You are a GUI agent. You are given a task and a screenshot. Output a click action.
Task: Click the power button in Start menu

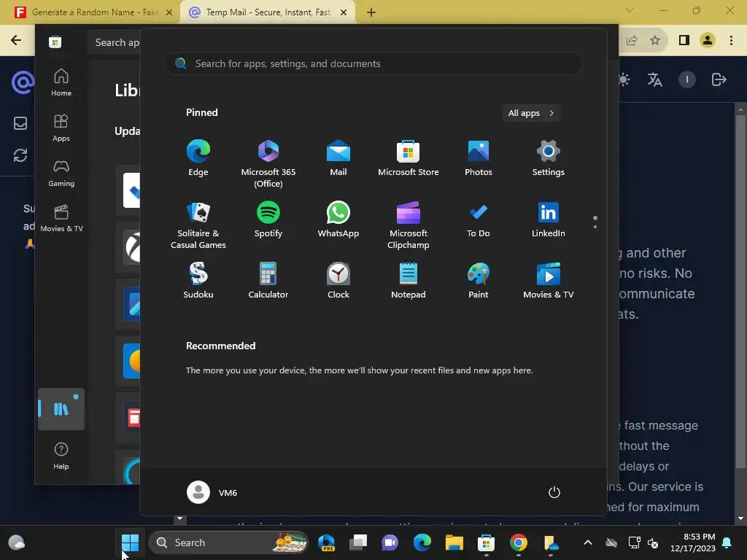554,492
